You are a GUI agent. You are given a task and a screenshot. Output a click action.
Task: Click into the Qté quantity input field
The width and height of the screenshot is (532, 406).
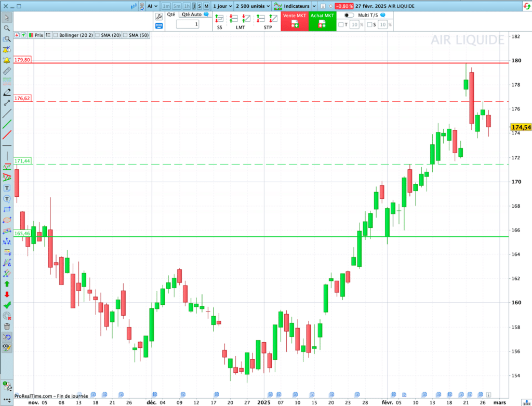click(x=188, y=24)
